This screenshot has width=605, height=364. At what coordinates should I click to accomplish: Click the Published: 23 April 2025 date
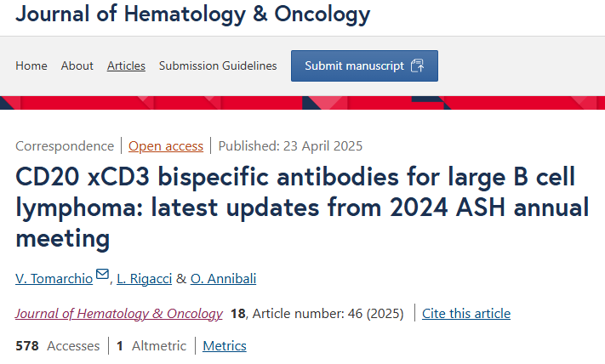[290, 146]
